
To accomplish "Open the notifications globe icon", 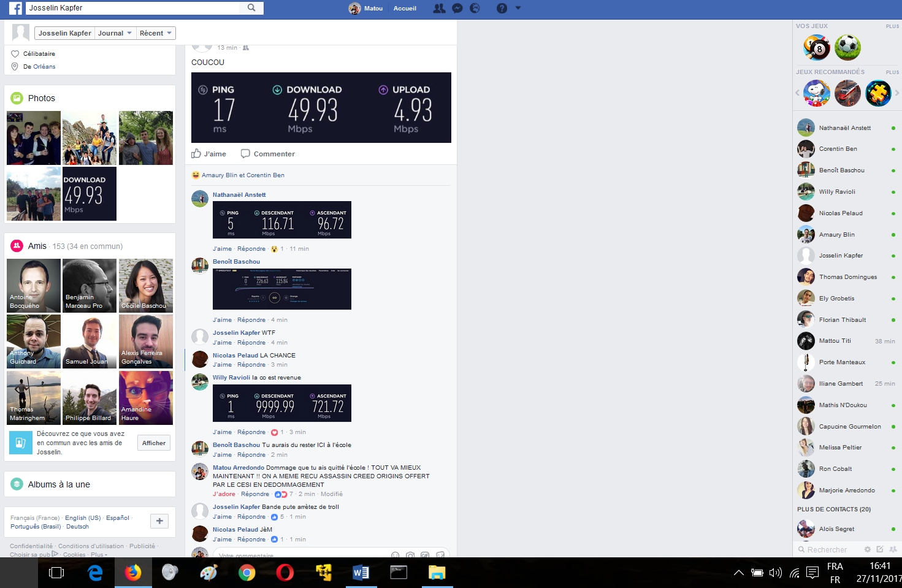I will coord(475,9).
